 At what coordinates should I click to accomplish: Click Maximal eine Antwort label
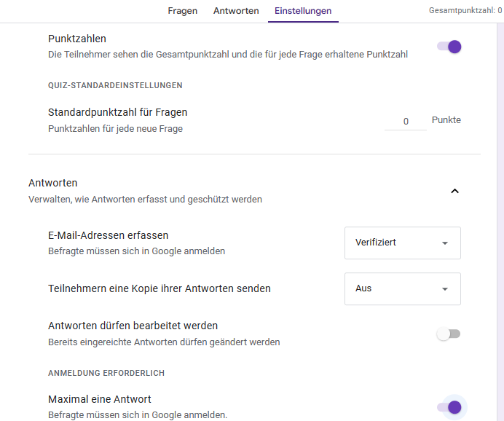tap(100, 399)
